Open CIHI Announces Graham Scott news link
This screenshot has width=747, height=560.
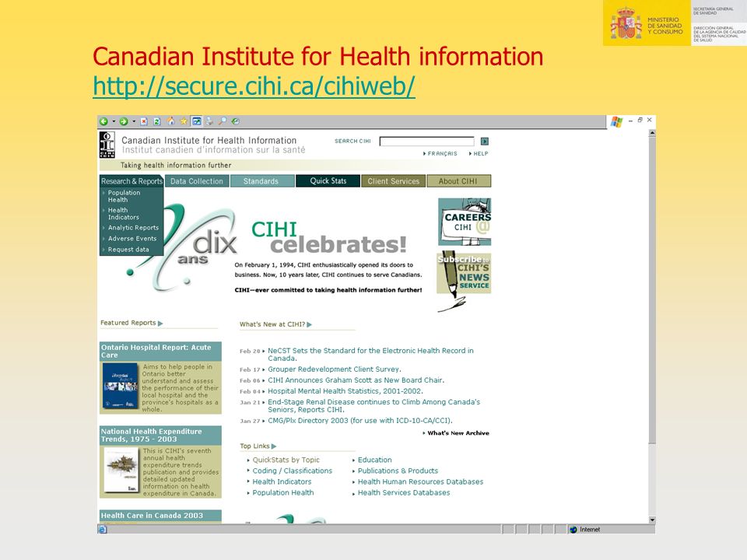[x=356, y=380]
